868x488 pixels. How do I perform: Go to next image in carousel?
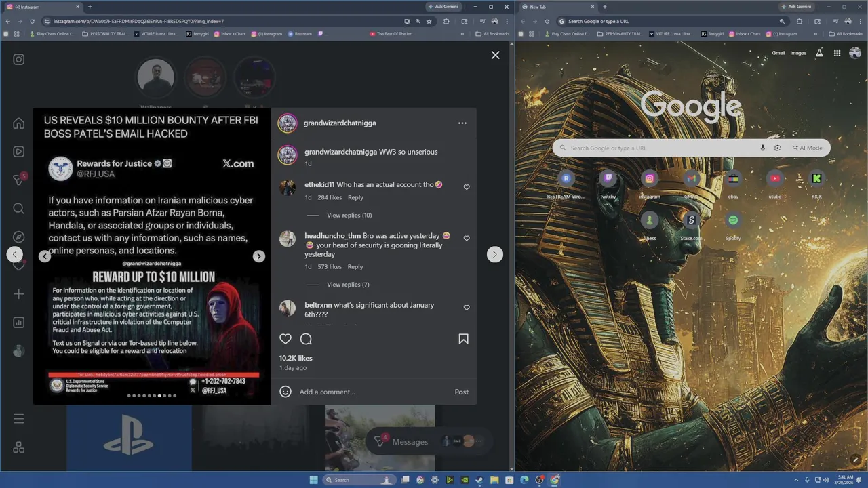click(x=259, y=256)
